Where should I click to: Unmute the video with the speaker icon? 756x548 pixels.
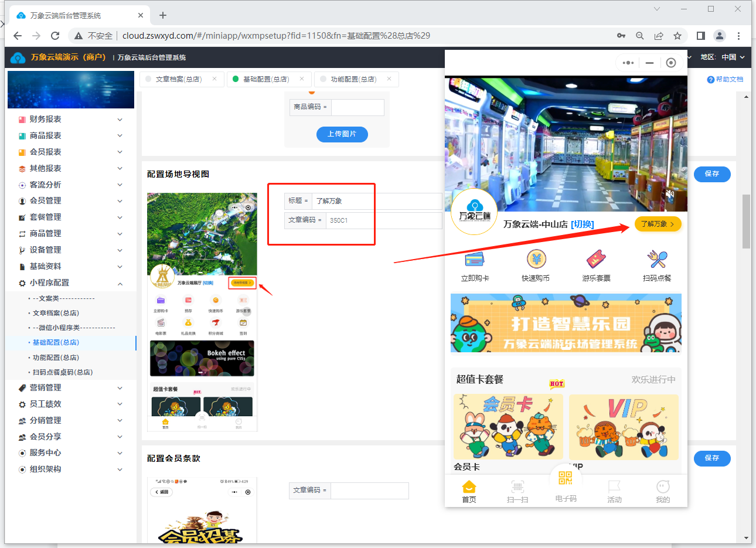point(670,193)
